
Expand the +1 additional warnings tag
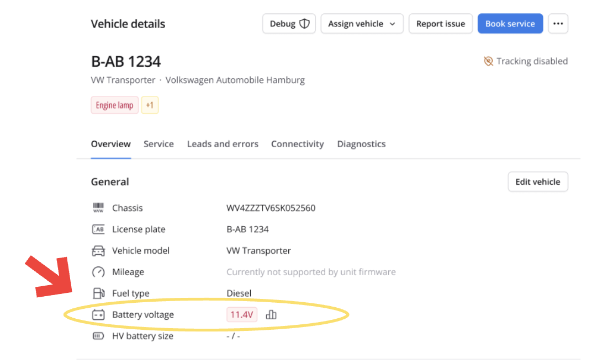150,105
